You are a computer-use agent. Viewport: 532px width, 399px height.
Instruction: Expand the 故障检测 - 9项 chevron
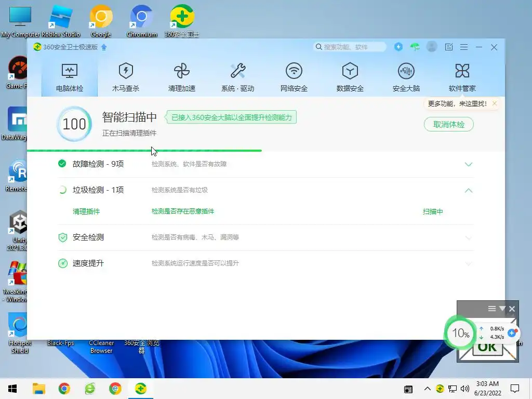(468, 165)
